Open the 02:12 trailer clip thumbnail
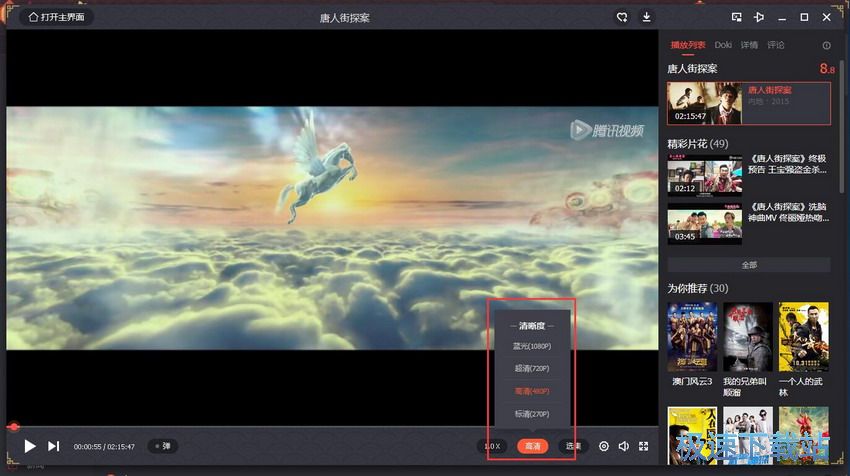850x476 pixels. (705, 175)
